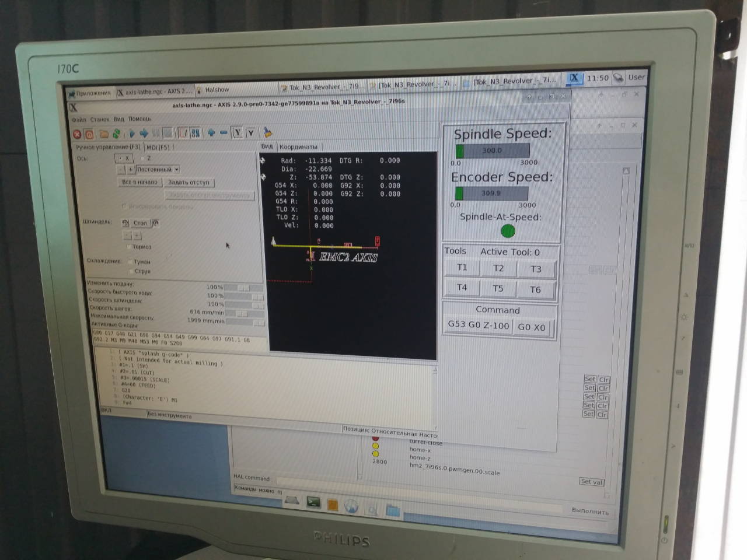
Task: Open the orange icon in bottom dock
Action: click(x=333, y=505)
